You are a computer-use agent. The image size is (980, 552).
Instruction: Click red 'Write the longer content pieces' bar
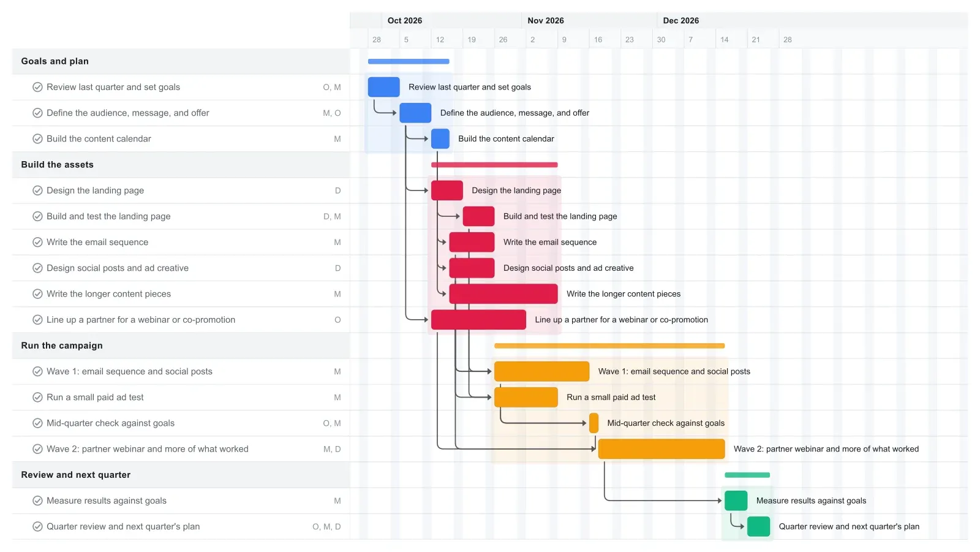(503, 294)
